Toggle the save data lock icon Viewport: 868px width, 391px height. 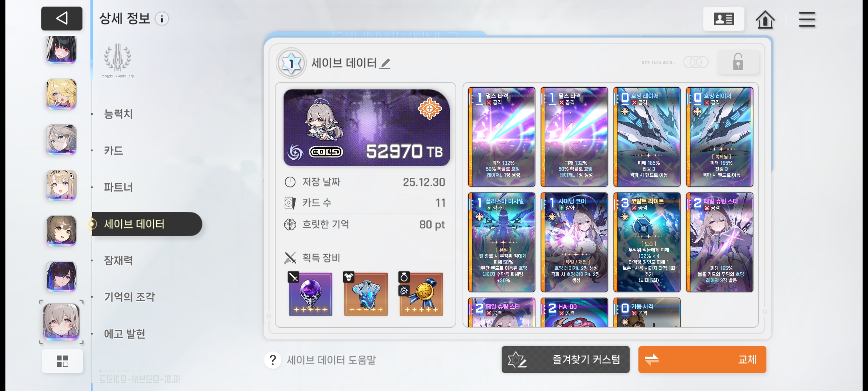tap(738, 62)
